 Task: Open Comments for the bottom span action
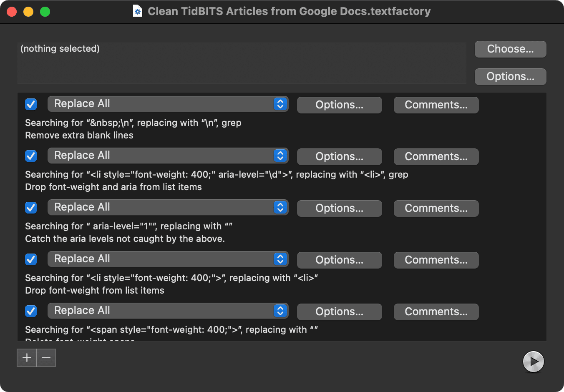point(436,312)
